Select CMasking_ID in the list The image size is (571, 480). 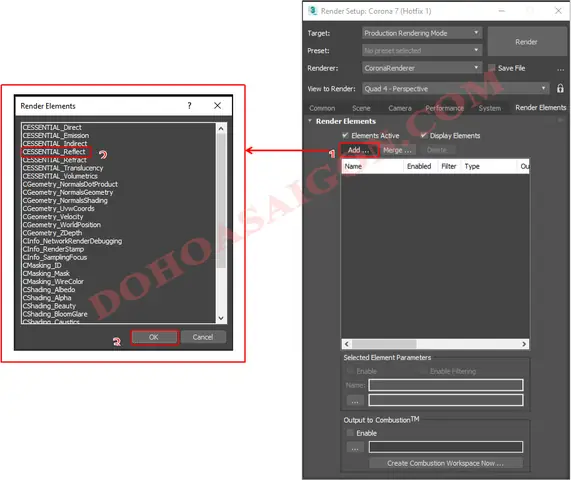[x=42, y=265]
